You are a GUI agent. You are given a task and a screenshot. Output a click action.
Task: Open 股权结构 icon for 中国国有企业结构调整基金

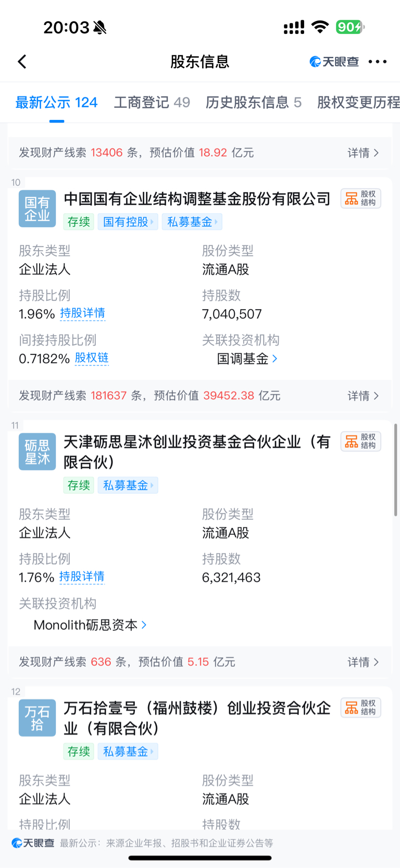[361, 199]
